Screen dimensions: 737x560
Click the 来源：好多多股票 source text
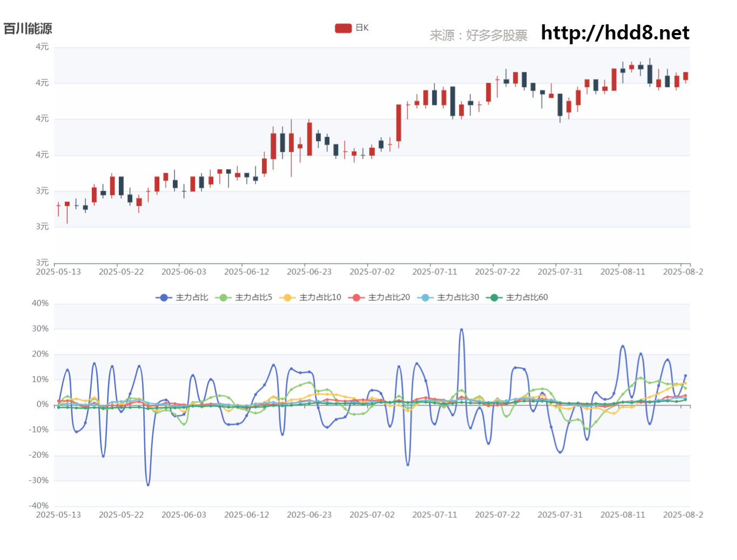478,35
